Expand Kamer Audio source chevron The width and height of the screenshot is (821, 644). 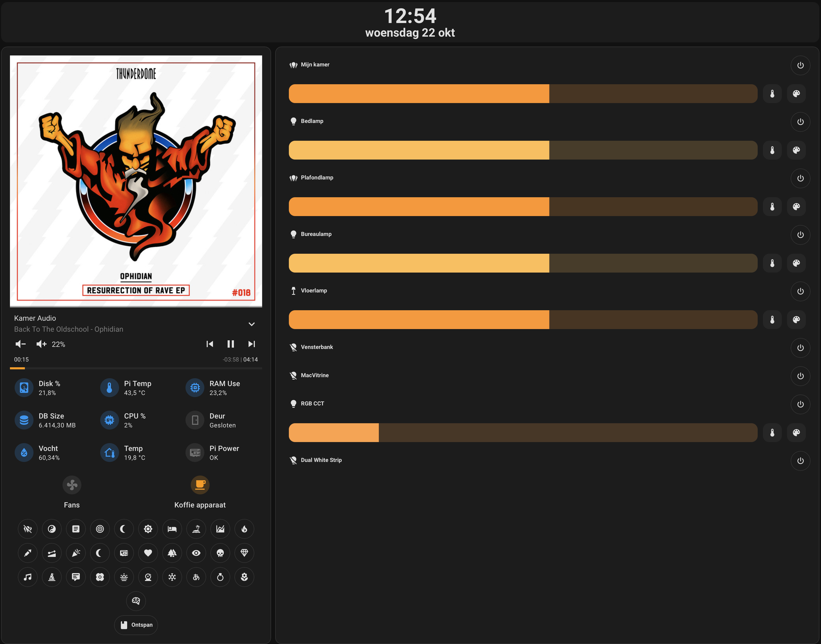coord(251,324)
